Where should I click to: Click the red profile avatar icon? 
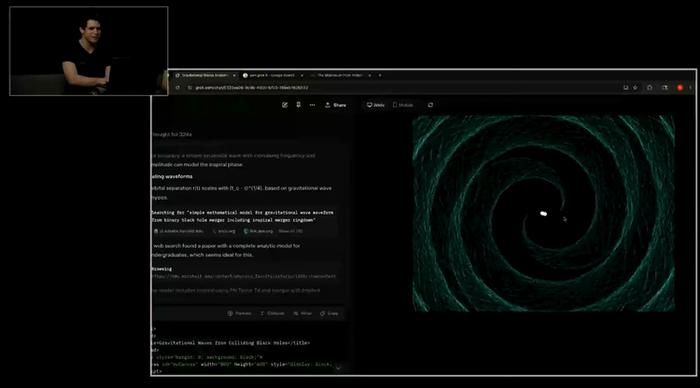(680, 88)
